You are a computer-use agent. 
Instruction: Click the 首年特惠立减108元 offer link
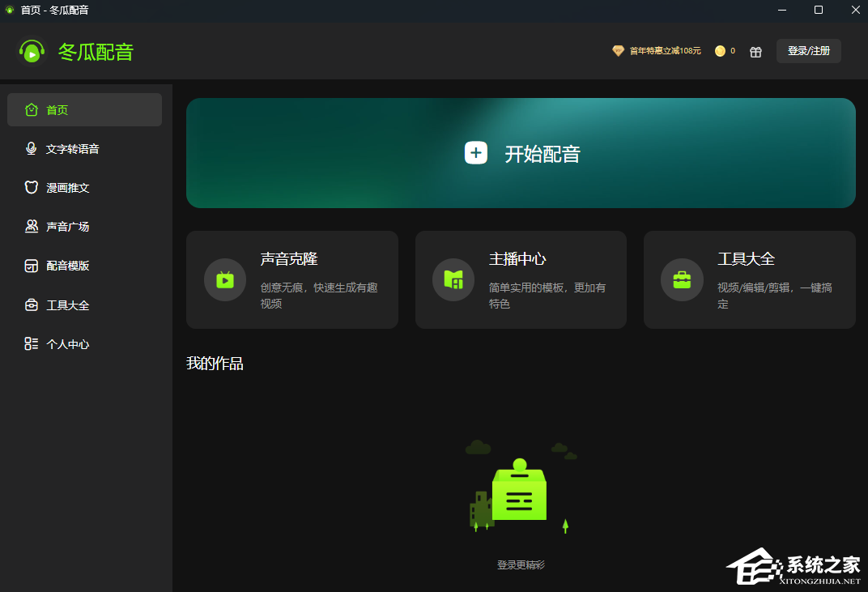[666, 51]
